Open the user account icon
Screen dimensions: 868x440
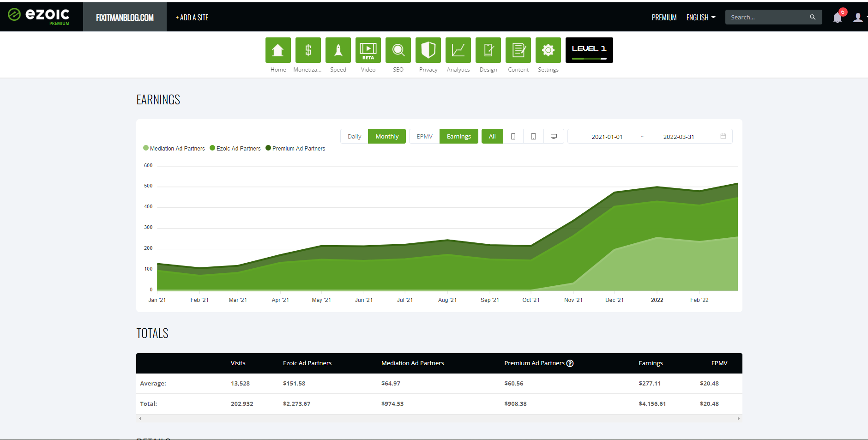tap(858, 18)
